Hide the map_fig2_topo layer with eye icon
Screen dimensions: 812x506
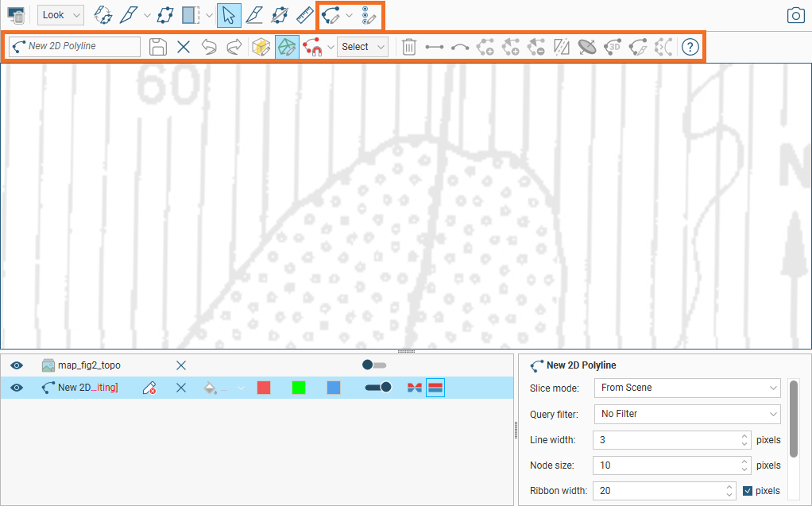(x=17, y=365)
